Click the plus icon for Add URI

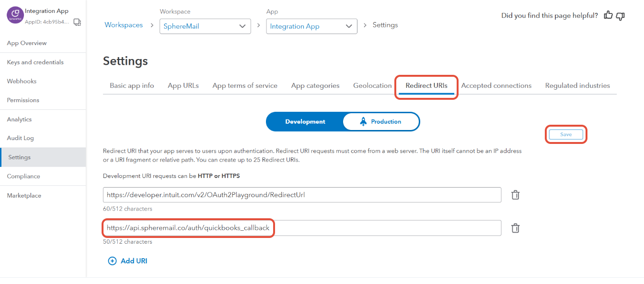[x=112, y=261]
